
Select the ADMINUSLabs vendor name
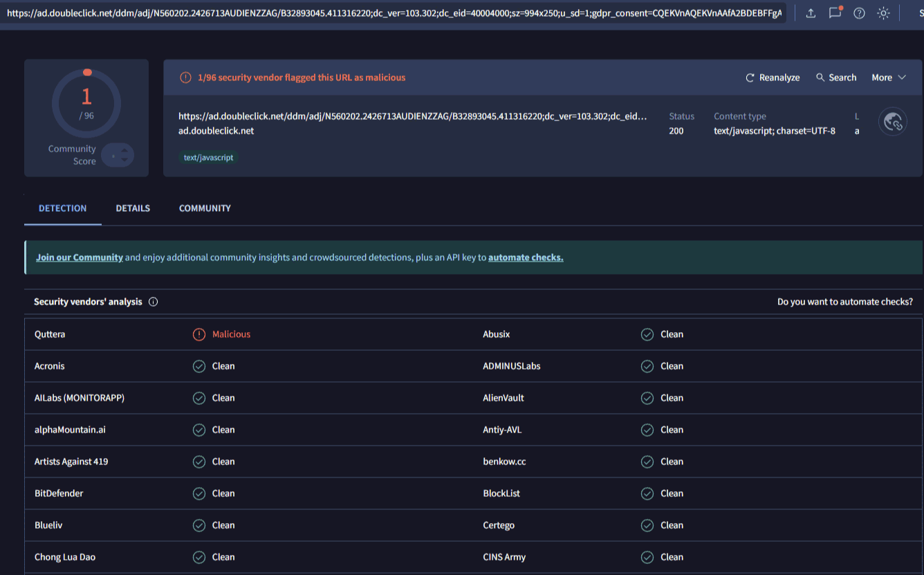[512, 366]
